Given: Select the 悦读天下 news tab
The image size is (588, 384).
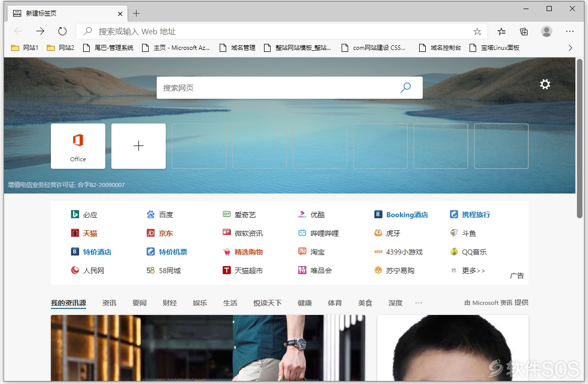Looking at the screenshot, I should tap(268, 303).
